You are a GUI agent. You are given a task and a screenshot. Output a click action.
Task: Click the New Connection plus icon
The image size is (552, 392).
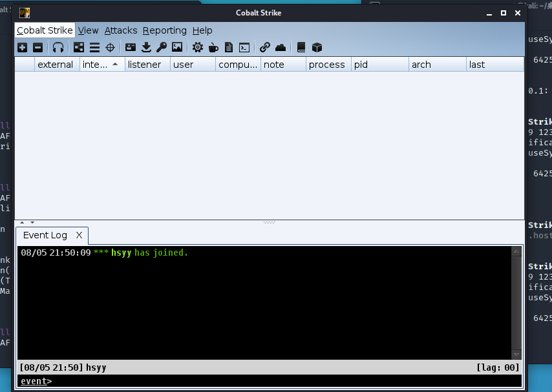(x=23, y=47)
